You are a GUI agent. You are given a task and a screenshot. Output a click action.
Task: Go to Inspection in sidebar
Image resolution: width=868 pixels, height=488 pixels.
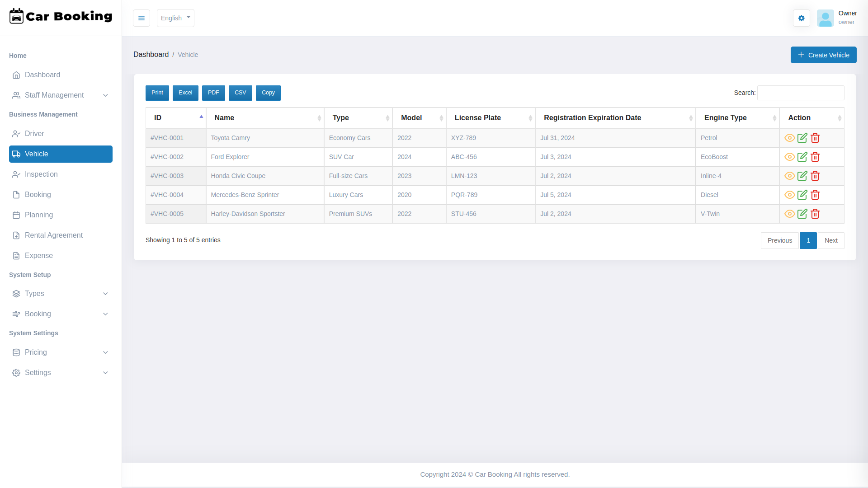41,174
